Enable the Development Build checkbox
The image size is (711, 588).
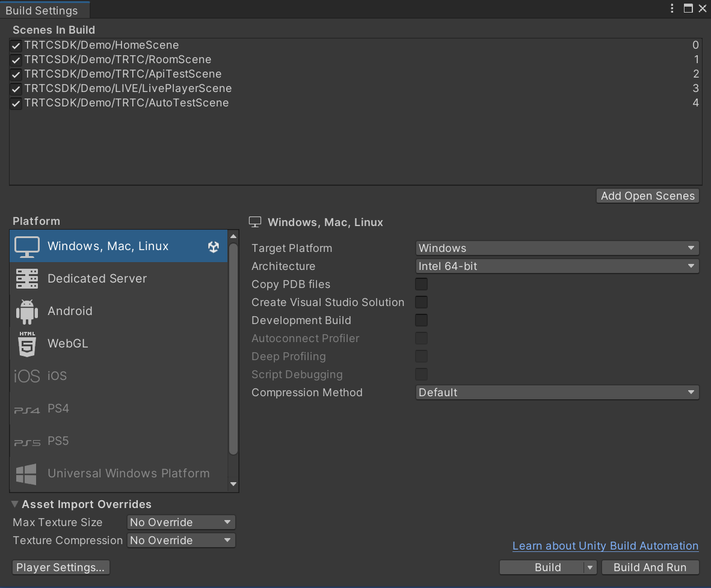[x=422, y=320]
